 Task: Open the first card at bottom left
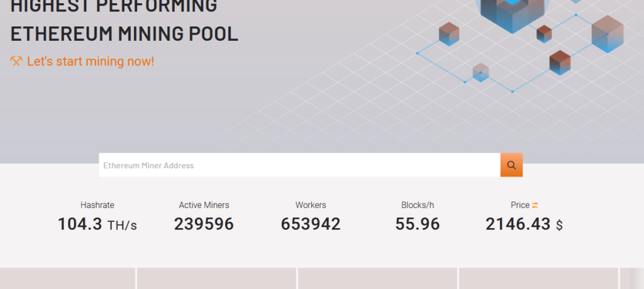[67, 278]
